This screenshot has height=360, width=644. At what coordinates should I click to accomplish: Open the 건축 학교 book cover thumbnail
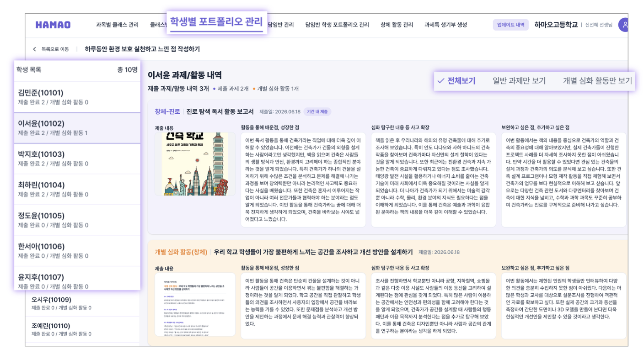[x=195, y=164]
